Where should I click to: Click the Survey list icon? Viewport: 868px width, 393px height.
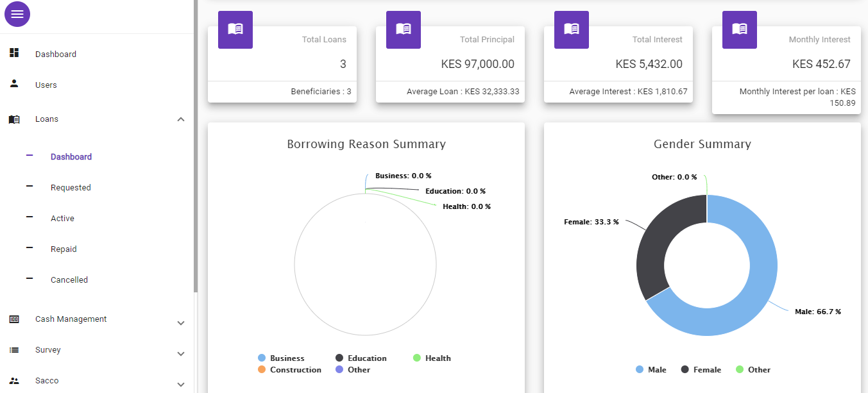click(x=14, y=350)
